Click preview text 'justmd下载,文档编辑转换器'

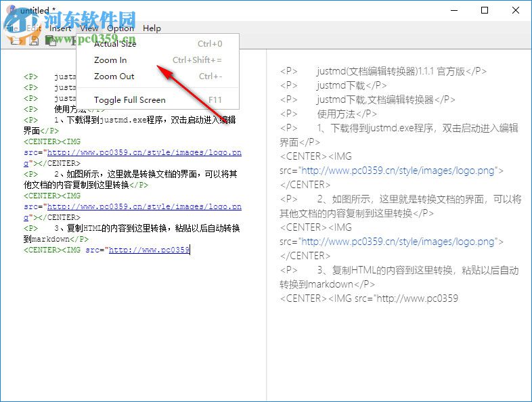[375, 99]
